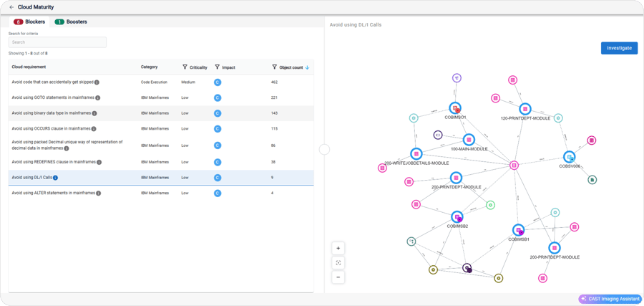
Task: Open the Impact column filter
Action: coord(218,67)
